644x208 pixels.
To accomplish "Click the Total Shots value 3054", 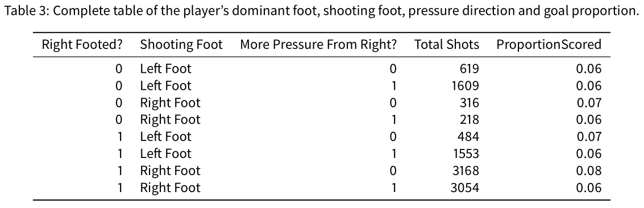I will tap(465, 188).
